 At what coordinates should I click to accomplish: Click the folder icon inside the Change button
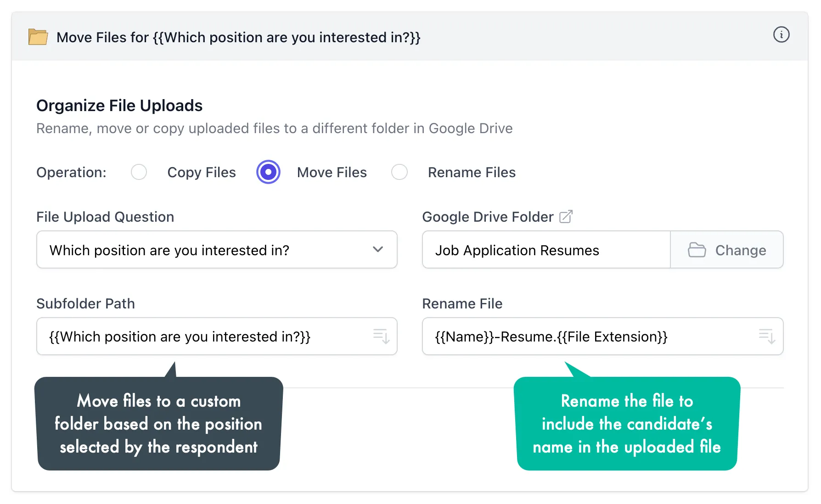(697, 250)
